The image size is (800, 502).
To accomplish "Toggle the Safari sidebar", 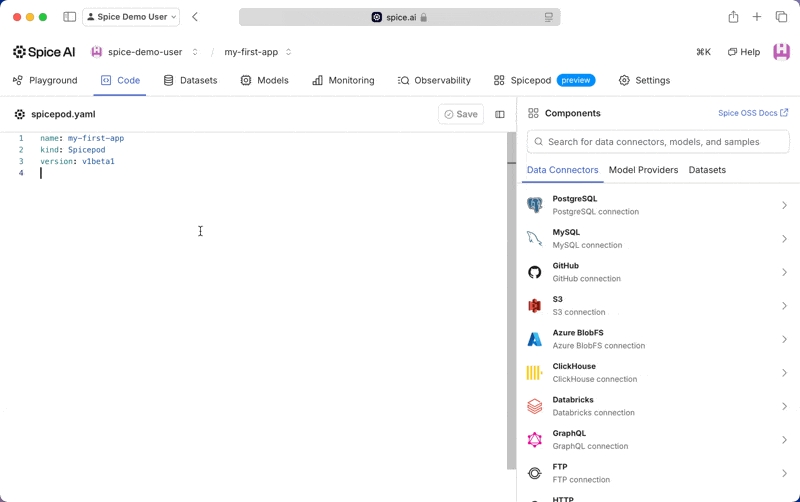I will tap(69, 17).
